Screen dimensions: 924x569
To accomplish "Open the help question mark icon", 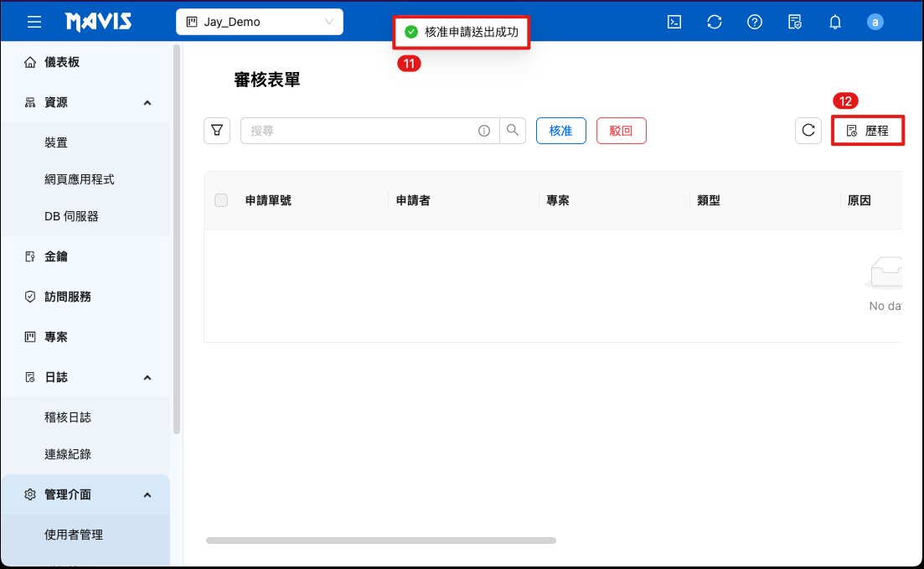I will pyautogui.click(x=755, y=22).
